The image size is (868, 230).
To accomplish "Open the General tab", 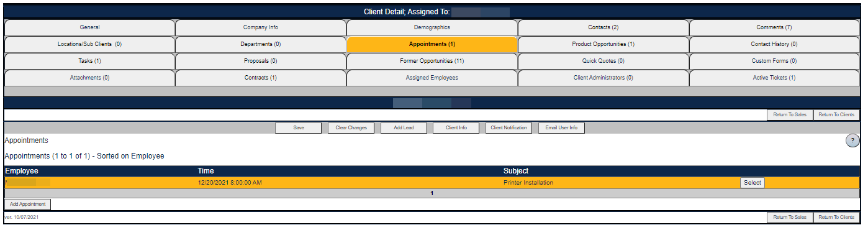I will [x=89, y=27].
